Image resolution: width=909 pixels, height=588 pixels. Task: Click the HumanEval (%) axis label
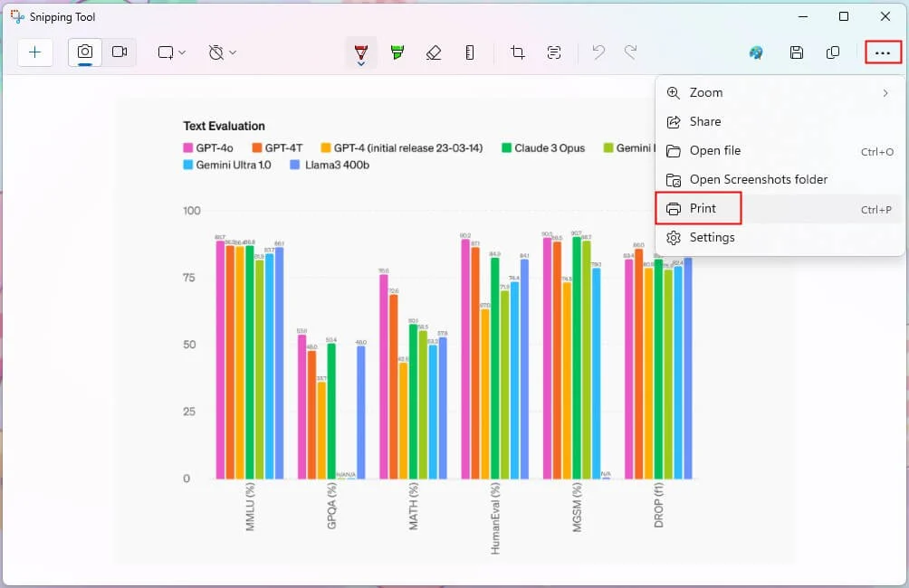click(495, 518)
